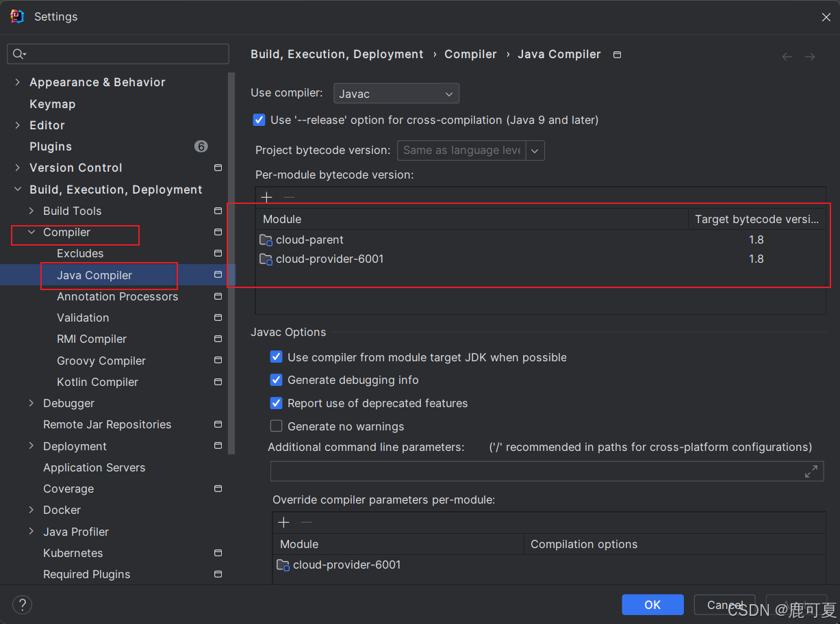Click the Cancel button
This screenshot has height=624, width=840.
[x=724, y=605]
